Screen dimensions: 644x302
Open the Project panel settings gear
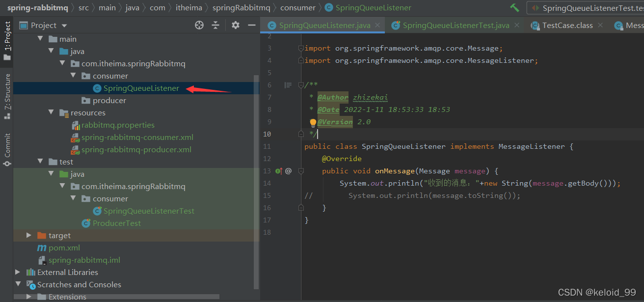[x=236, y=26]
